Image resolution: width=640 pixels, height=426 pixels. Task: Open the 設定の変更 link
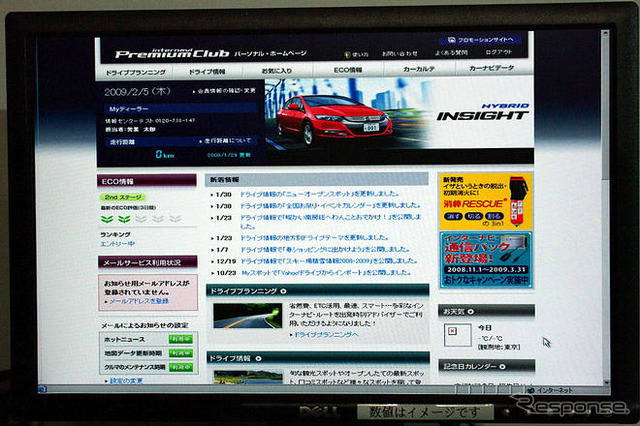(x=124, y=380)
